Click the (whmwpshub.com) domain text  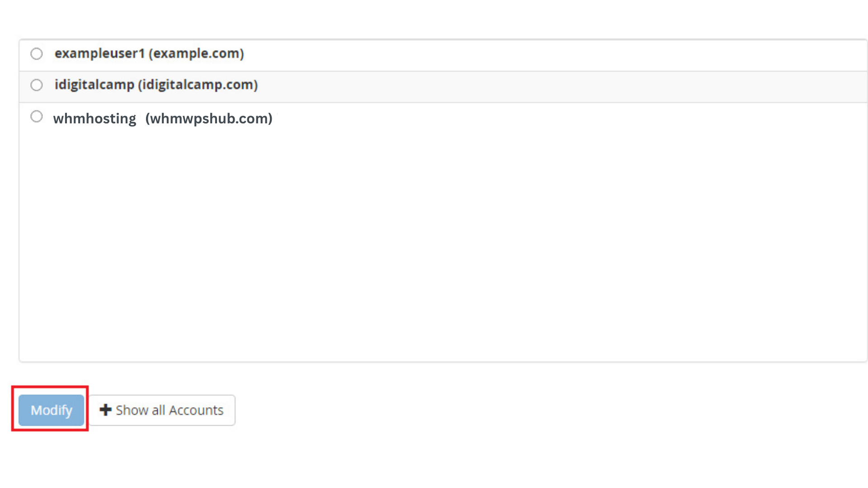(x=209, y=118)
